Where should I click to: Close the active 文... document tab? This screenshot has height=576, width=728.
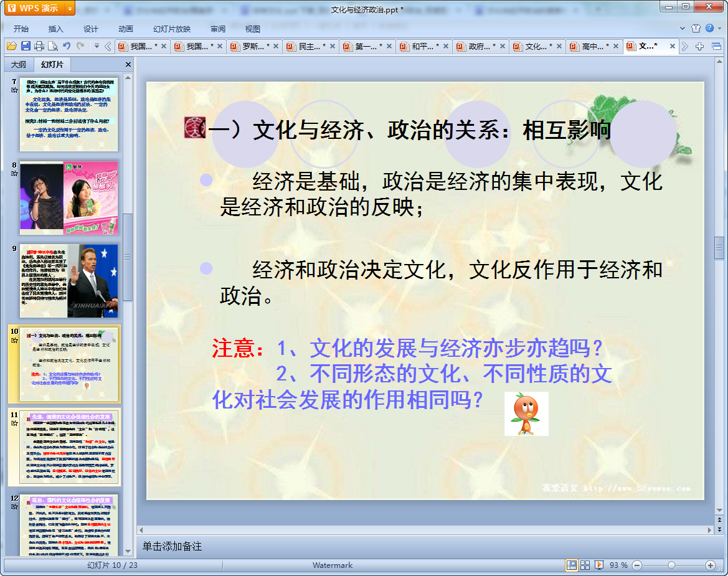tap(673, 47)
